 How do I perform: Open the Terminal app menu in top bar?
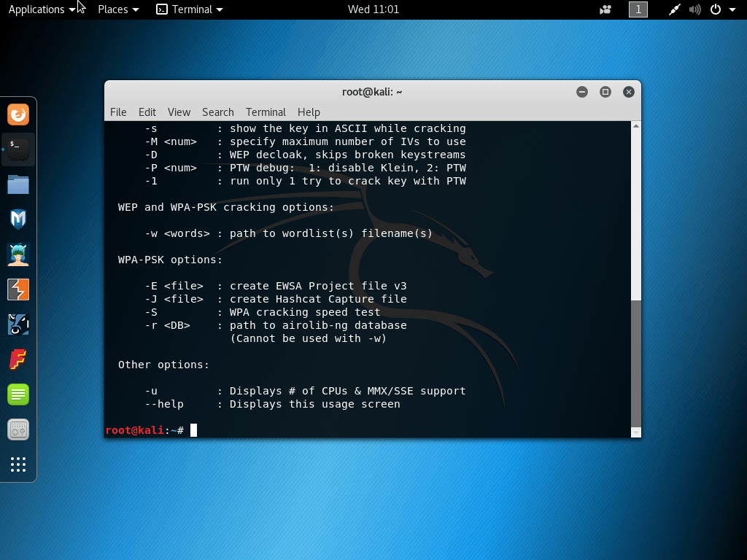190,9
